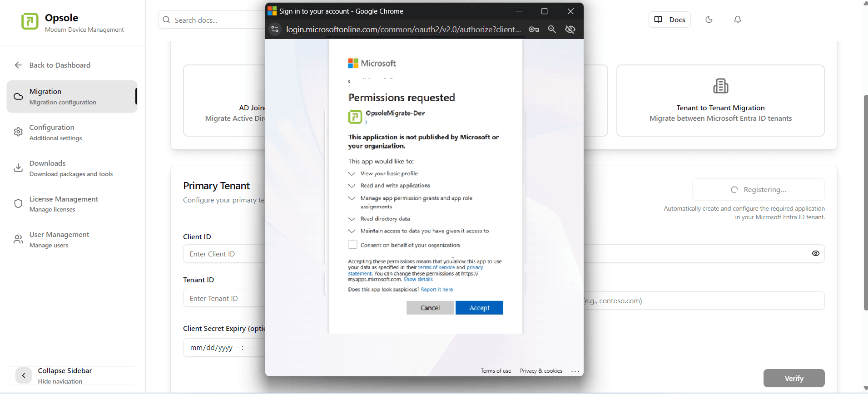Image resolution: width=868 pixels, height=394 pixels.
Task: Click the Registering button
Action: 759,190
